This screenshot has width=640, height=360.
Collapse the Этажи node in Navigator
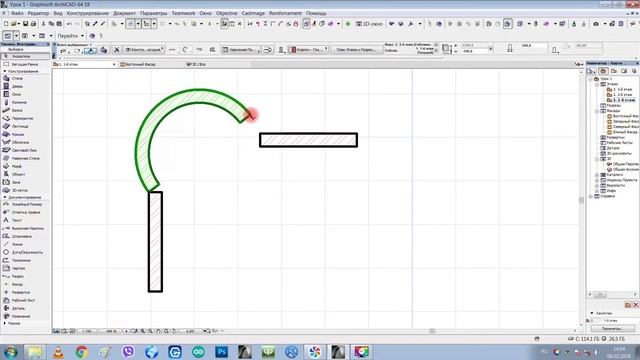[597, 84]
